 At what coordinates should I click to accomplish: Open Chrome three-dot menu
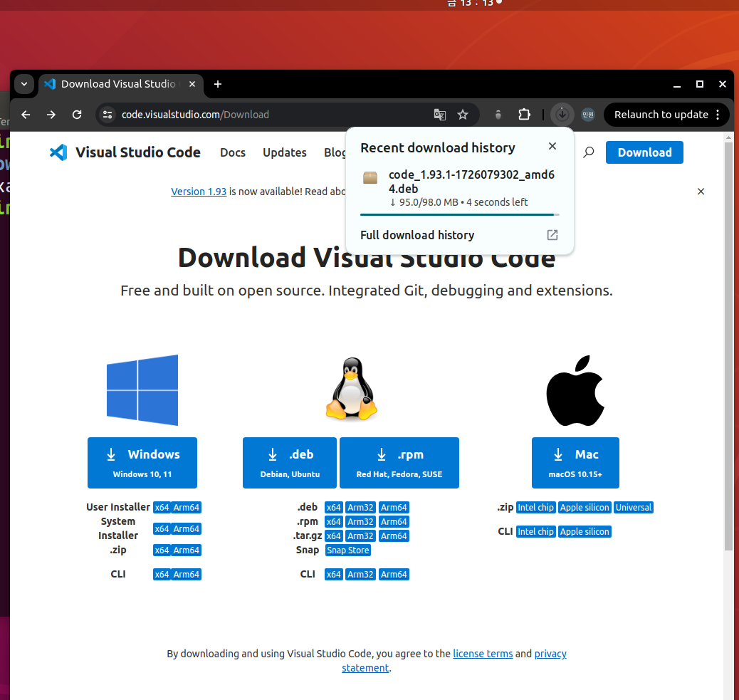(718, 115)
